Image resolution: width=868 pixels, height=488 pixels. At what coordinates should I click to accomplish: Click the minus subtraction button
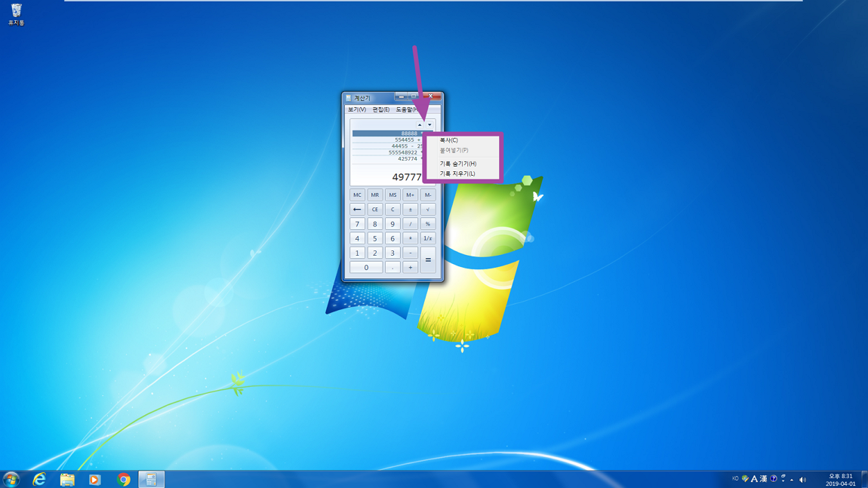[x=410, y=253]
